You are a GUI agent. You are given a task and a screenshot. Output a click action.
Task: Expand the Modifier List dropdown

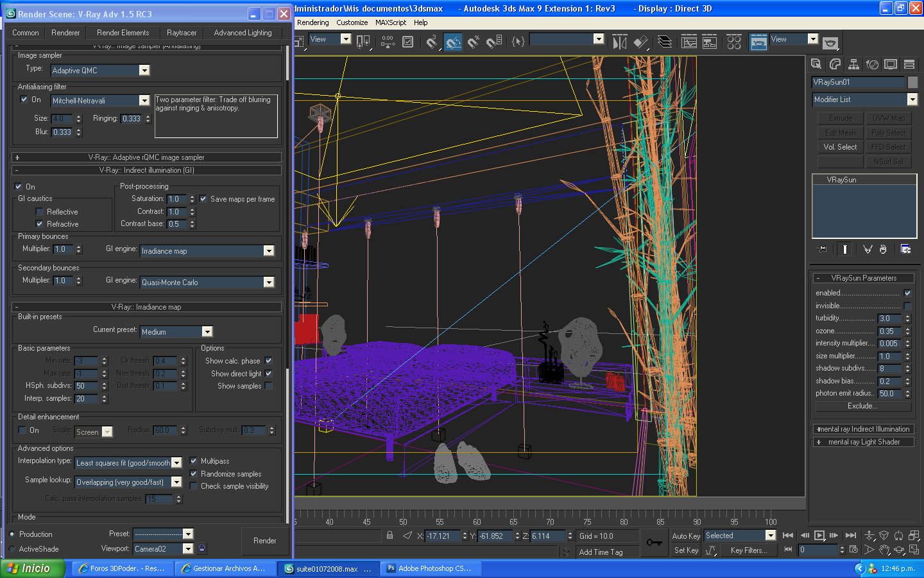pos(912,100)
